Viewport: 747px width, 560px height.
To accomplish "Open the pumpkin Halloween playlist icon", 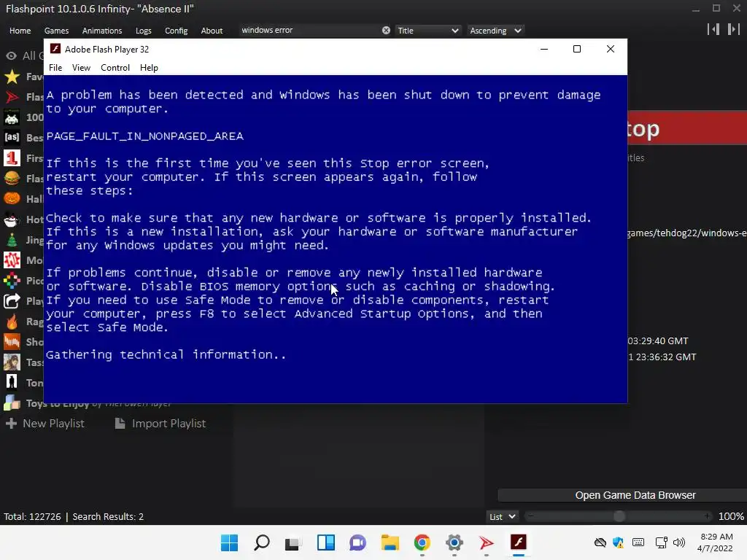I will pos(12,198).
